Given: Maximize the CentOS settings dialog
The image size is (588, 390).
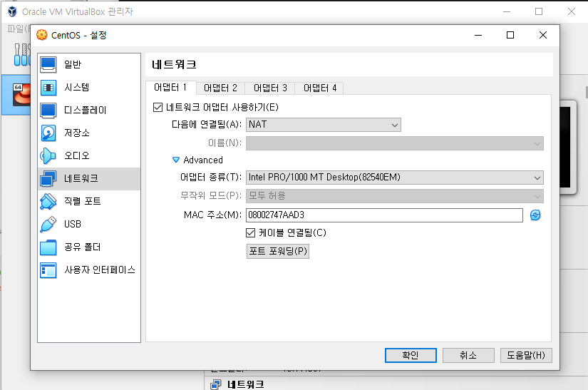Looking at the screenshot, I should click(510, 35).
